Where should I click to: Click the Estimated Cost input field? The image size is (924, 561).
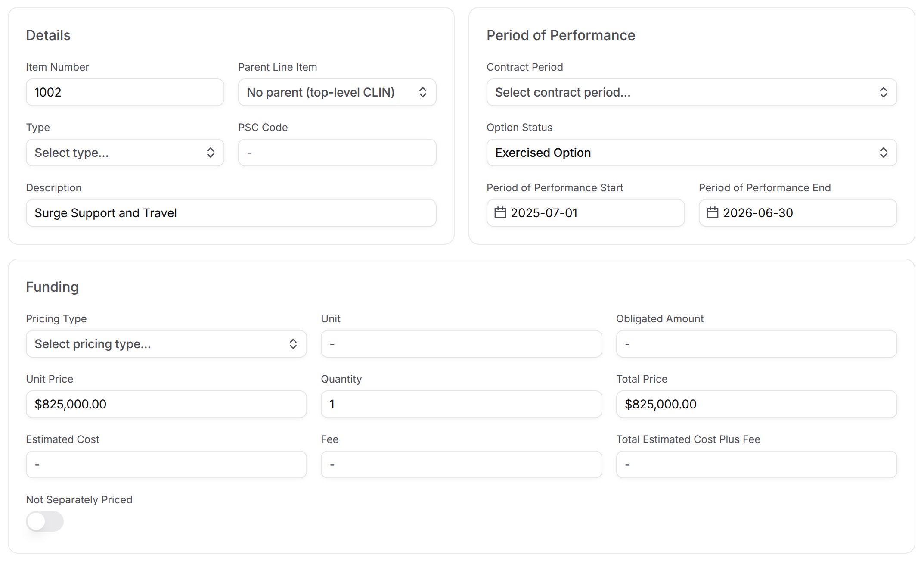click(x=166, y=464)
